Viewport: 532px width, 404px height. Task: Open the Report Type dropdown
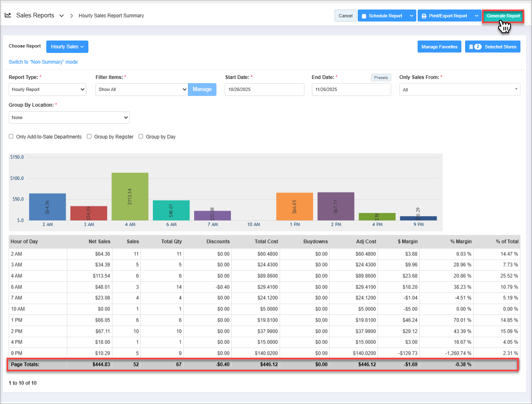click(47, 89)
